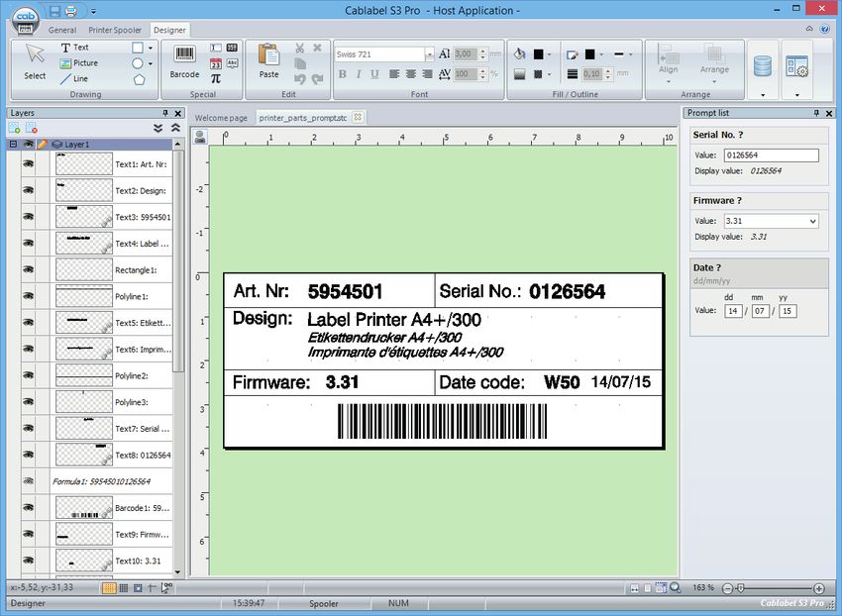Close the printer_parts_prompt.stc tab
The image size is (842, 616).
[358, 117]
